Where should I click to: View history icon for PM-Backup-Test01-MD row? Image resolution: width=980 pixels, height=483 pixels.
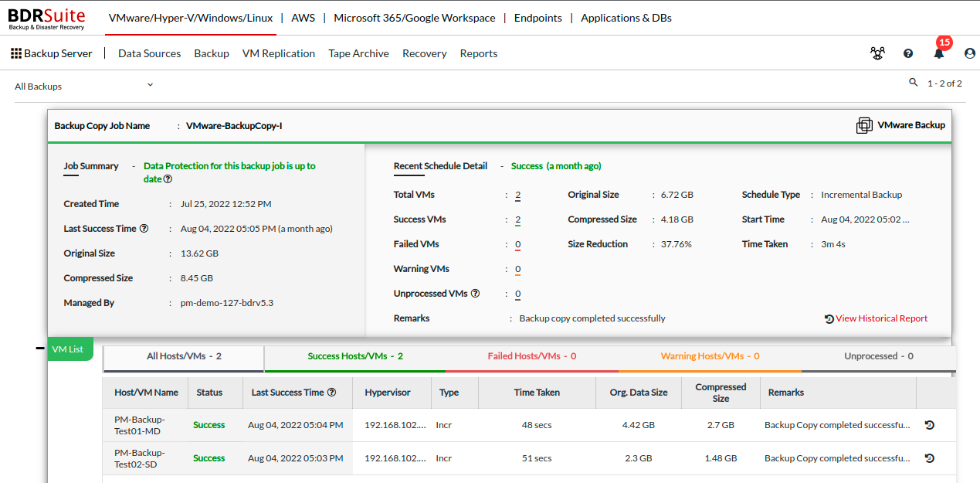coord(930,425)
